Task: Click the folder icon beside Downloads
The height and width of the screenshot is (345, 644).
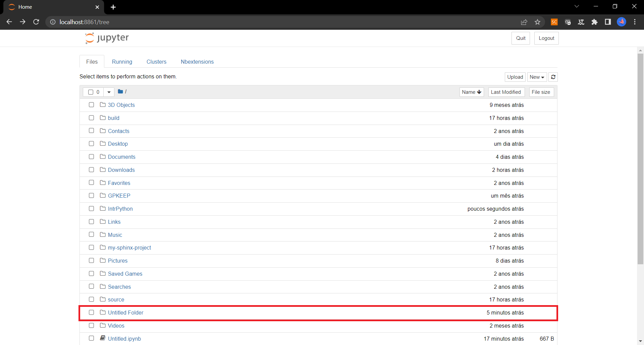Action: point(103,170)
